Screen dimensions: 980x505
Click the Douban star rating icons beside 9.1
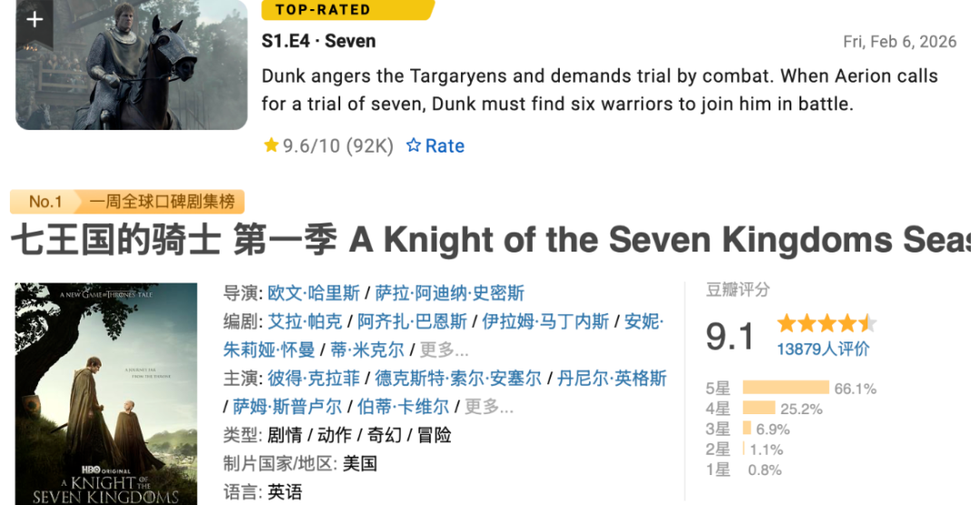coord(826,323)
